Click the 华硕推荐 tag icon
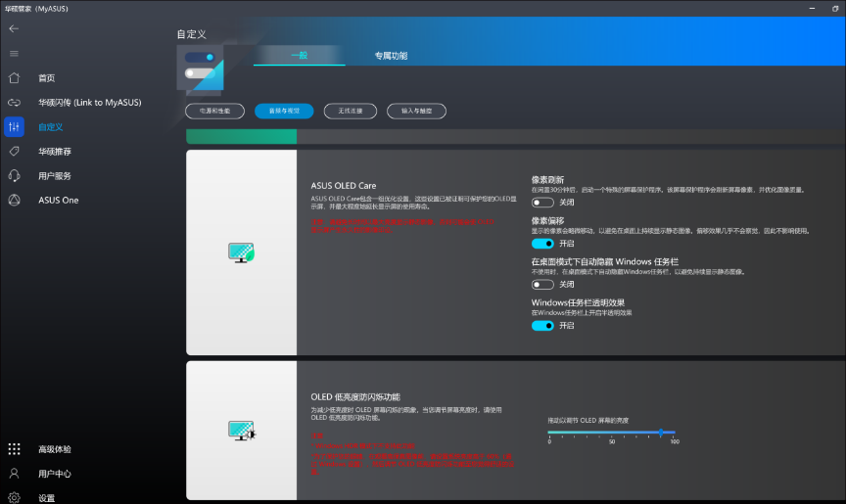This screenshot has width=846, height=504. point(14,152)
